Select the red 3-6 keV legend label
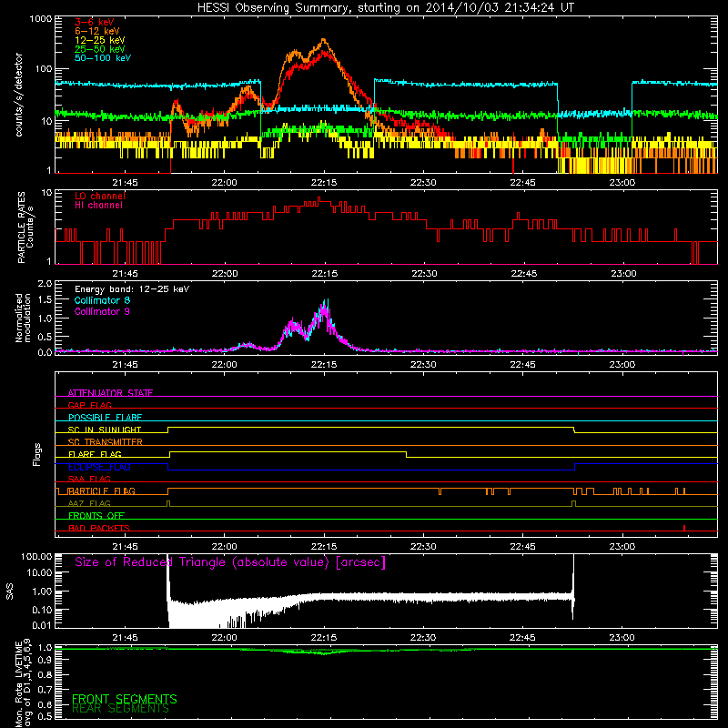728x728 pixels. tap(95, 22)
